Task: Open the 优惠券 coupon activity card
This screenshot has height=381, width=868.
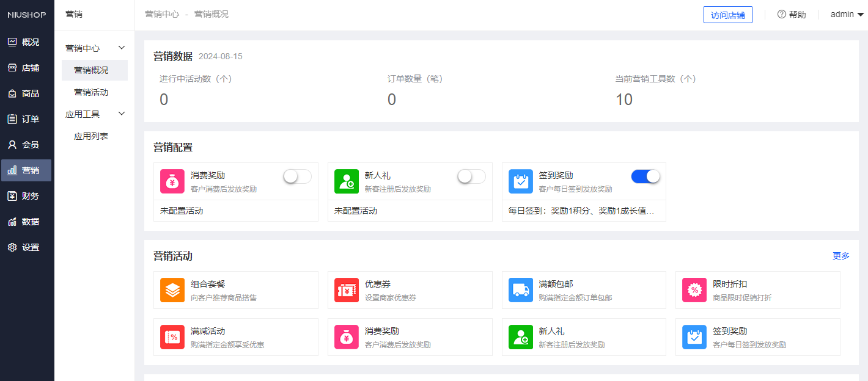Action: (x=410, y=290)
